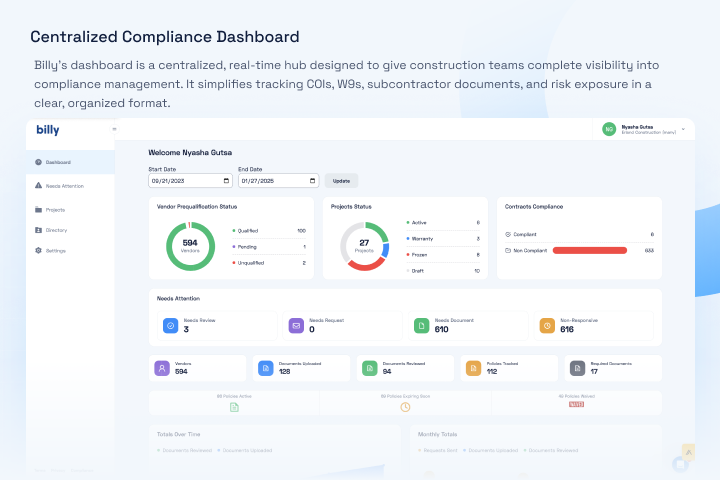
Task: Select the Unqualified vendor status row
Action: (269, 263)
